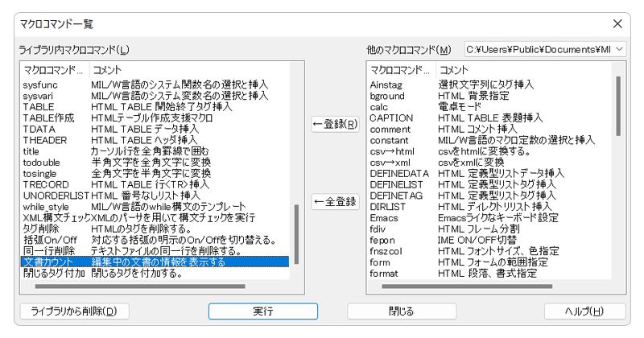
Task: Select Emacs macro in other commands list
Action: (383, 217)
